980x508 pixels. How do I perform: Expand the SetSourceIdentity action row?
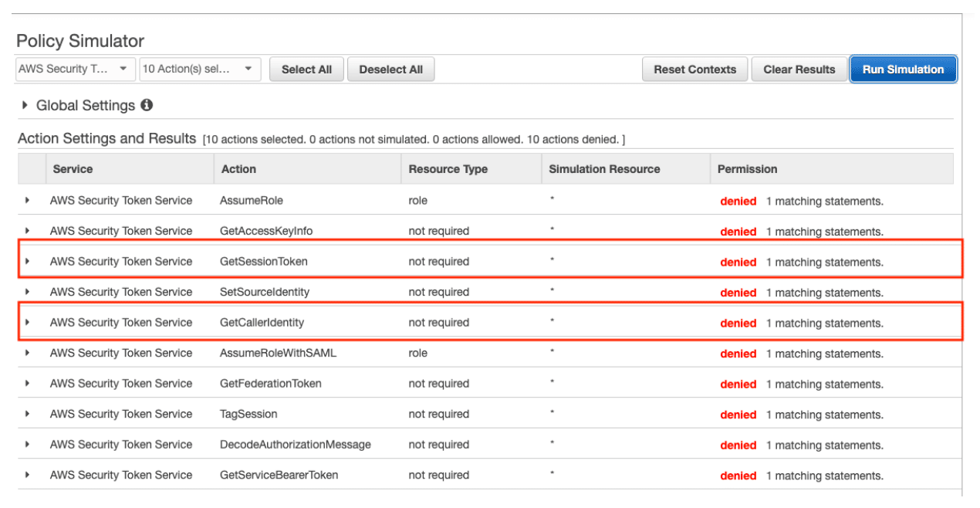(x=28, y=292)
